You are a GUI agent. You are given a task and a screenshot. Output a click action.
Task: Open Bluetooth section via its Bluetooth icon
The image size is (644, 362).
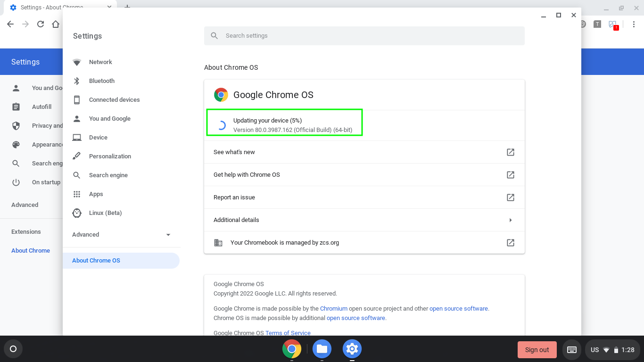pos(77,81)
